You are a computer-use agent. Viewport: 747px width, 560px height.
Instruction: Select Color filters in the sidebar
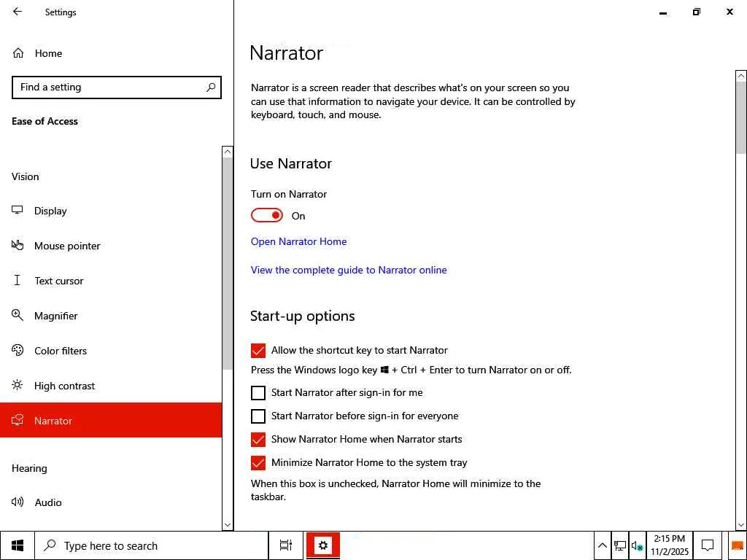point(111,351)
